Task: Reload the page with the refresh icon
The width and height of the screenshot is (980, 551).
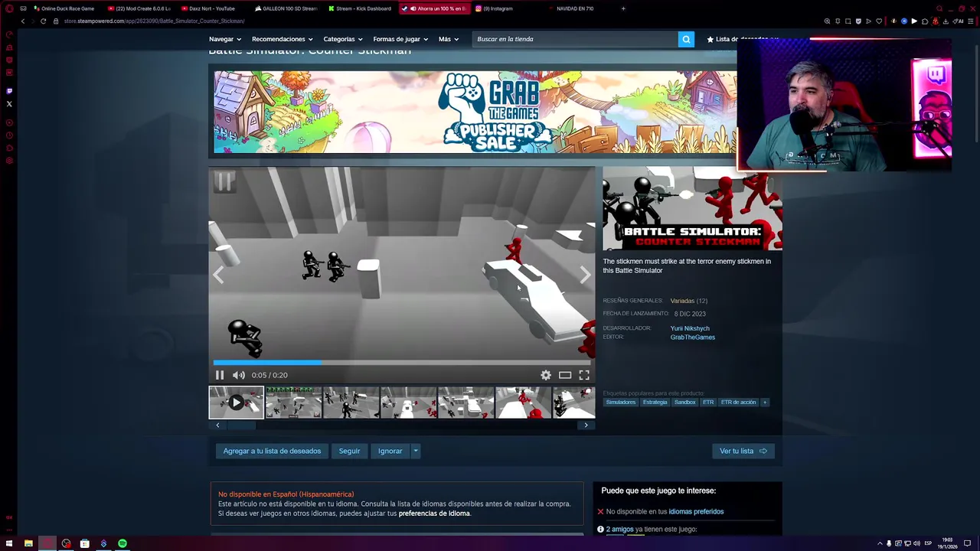Action: [x=43, y=21]
